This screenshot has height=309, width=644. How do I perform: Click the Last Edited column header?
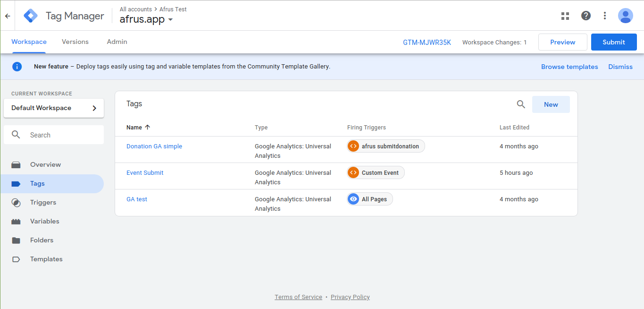point(514,128)
